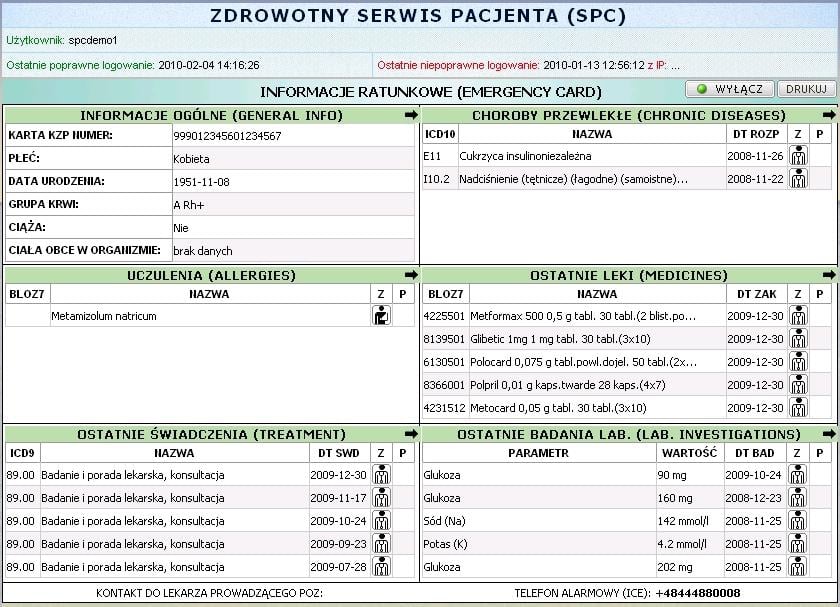Screen dimensions: 840x607
Task: Click the Z icon for Polpril 0,01 g
Action: [x=796, y=385]
